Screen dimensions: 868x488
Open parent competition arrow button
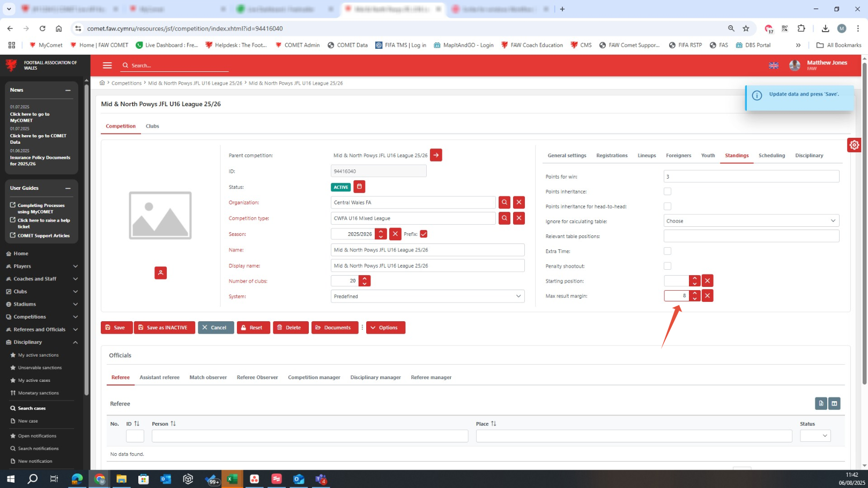(x=436, y=156)
